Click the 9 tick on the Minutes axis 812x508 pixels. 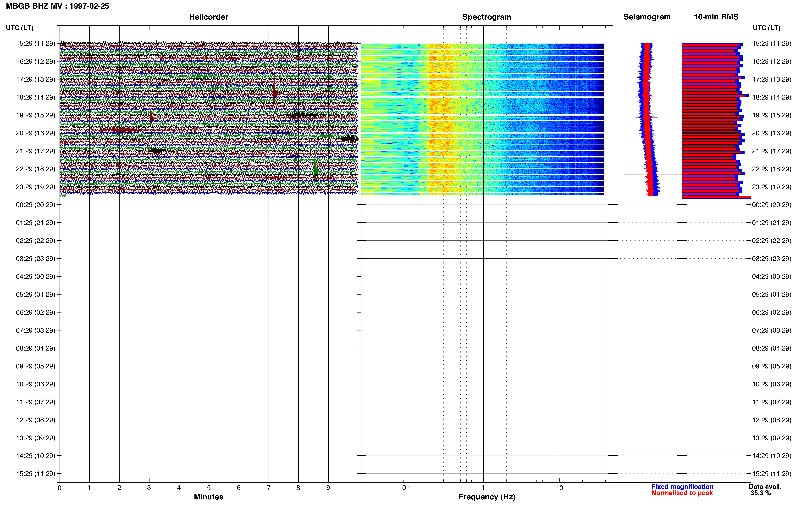pos(328,488)
